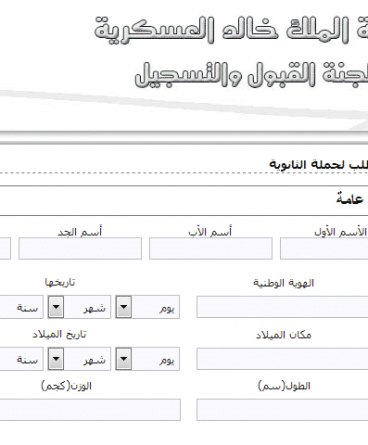The image size is (368, 445).
Task: Click the القبول والتسجيل banner subtitle
Action: tap(225, 74)
